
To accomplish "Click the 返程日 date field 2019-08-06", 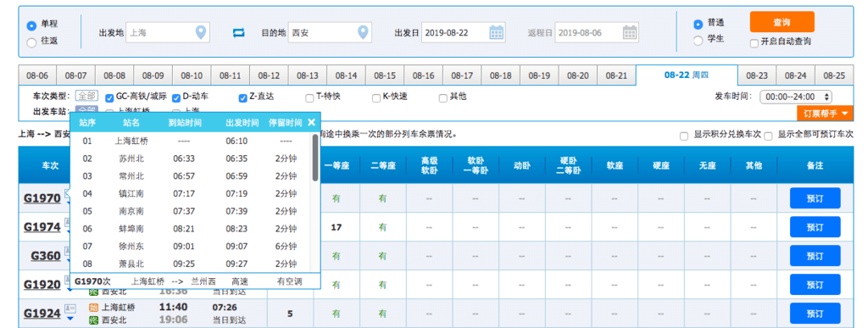I will tap(597, 33).
